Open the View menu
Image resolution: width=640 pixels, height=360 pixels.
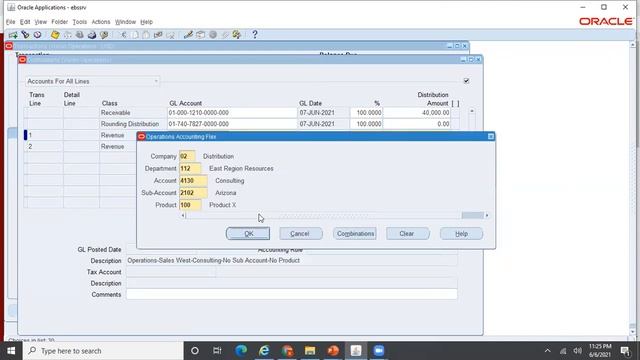(40, 22)
